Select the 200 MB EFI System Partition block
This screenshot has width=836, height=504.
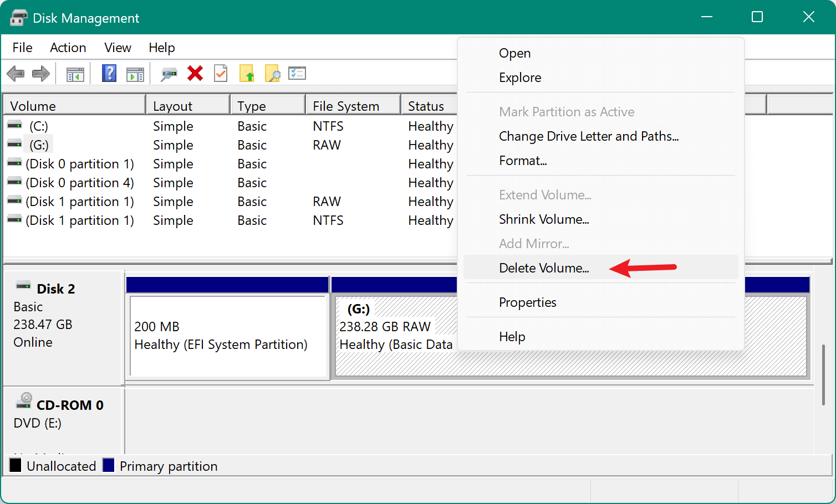pos(227,336)
